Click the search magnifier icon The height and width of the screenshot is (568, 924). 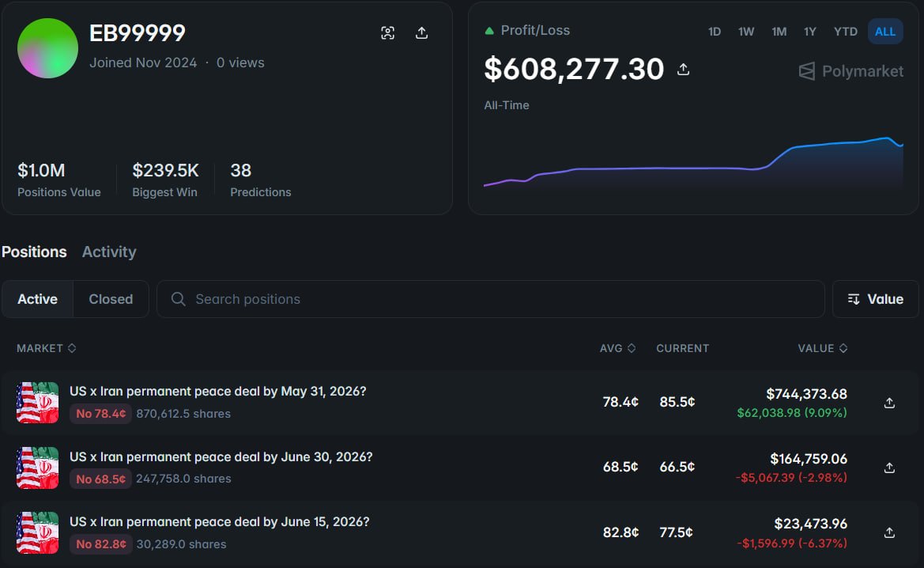click(x=178, y=299)
